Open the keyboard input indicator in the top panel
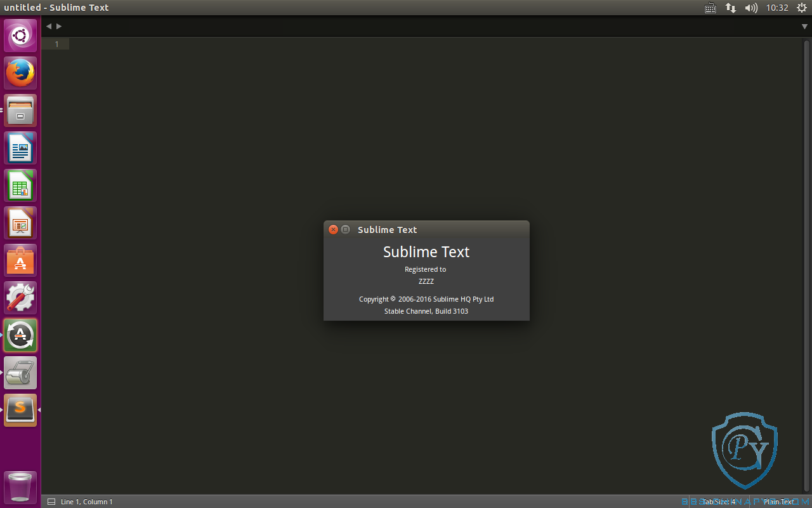812x508 pixels. pos(710,8)
